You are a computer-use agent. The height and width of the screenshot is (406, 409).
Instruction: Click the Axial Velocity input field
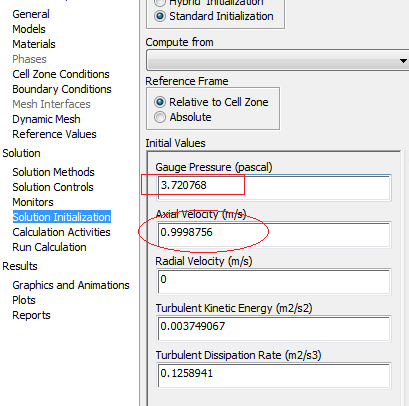pos(274,235)
